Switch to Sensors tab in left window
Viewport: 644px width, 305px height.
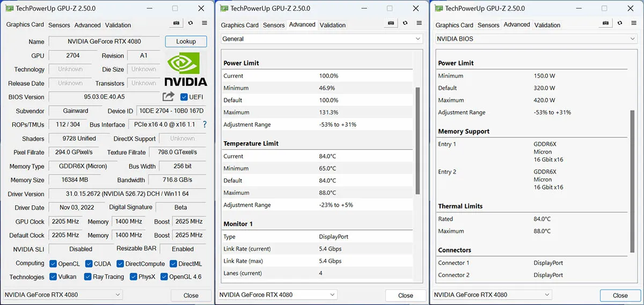click(x=59, y=25)
